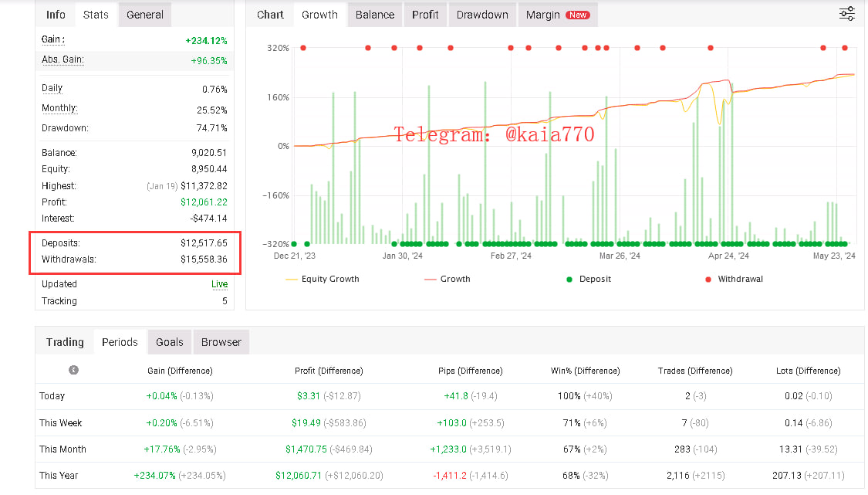Click the Trades (Difference) column header

click(694, 371)
